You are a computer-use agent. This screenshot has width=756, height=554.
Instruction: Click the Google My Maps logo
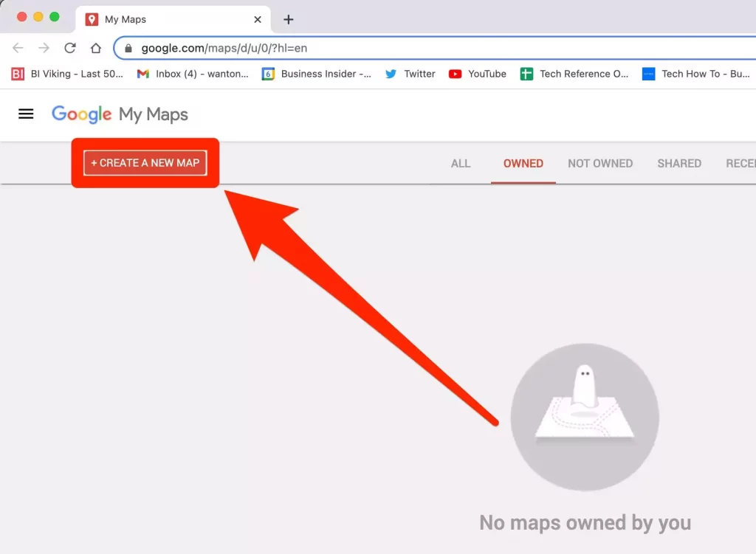[120, 114]
